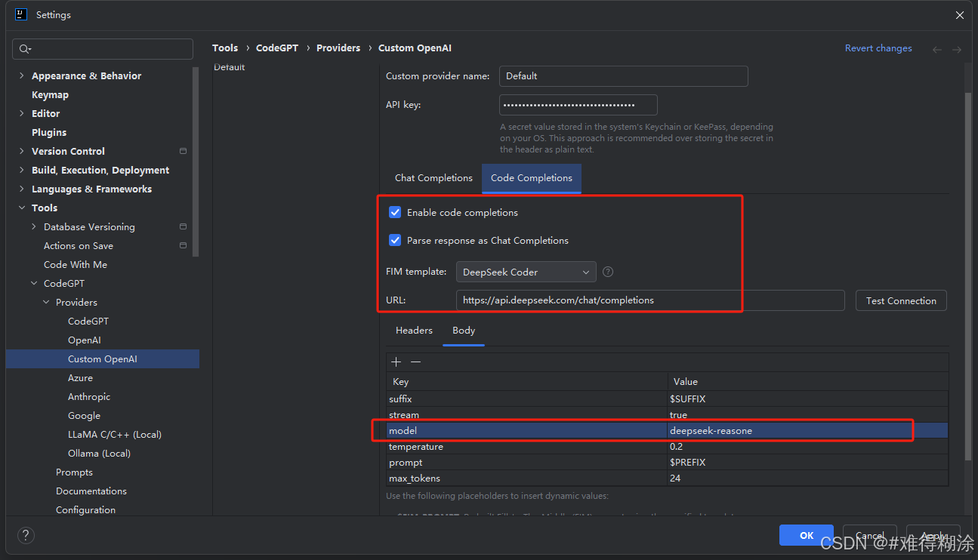978x560 pixels.
Task: Click the right panel vertical scrollbar
Action: coord(968,275)
